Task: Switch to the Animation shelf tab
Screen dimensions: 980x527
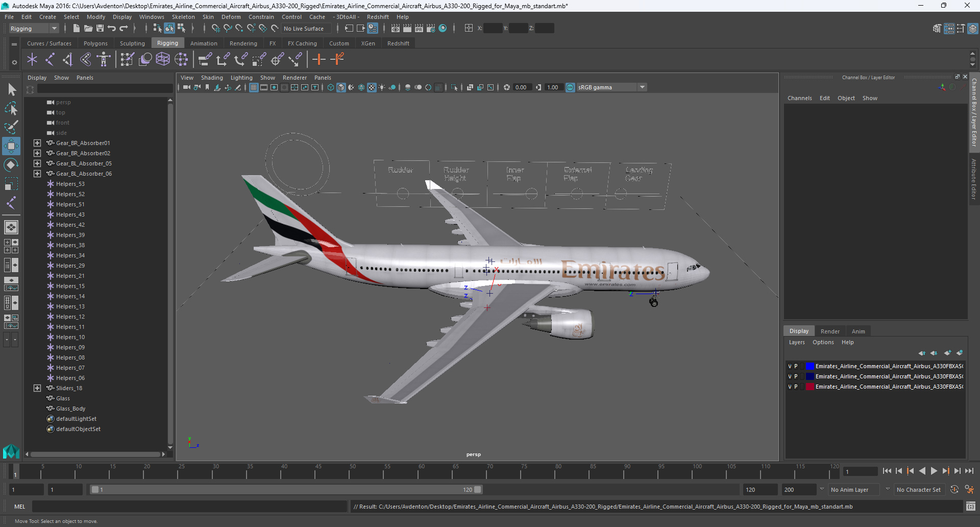Action: click(x=204, y=43)
